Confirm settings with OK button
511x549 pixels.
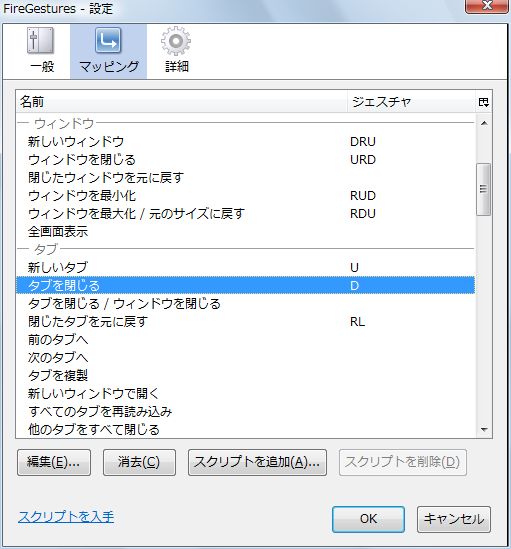(368, 519)
